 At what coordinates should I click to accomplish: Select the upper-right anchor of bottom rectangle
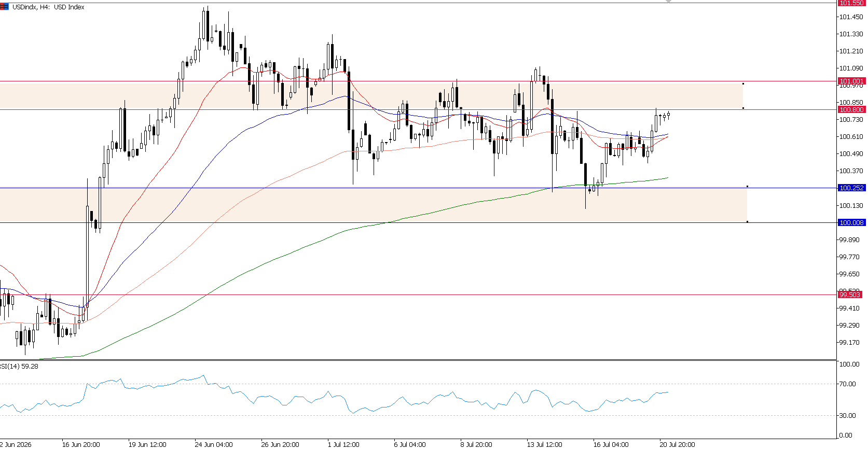pyautogui.click(x=747, y=186)
